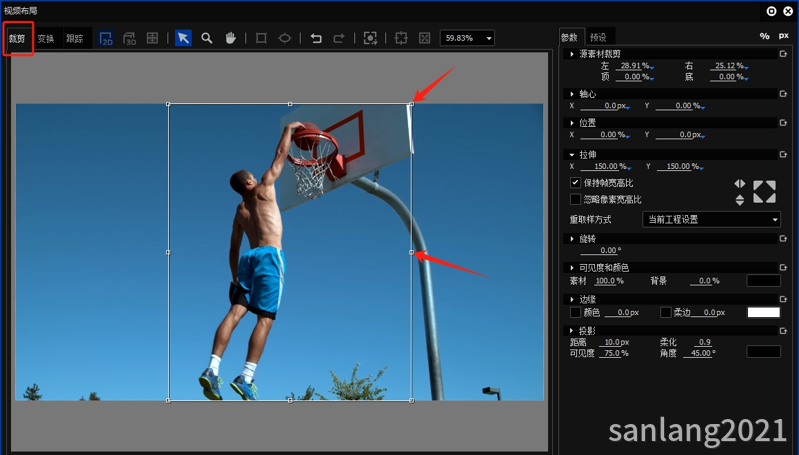
Task: Select the arrow selection tool
Action: [x=183, y=38]
